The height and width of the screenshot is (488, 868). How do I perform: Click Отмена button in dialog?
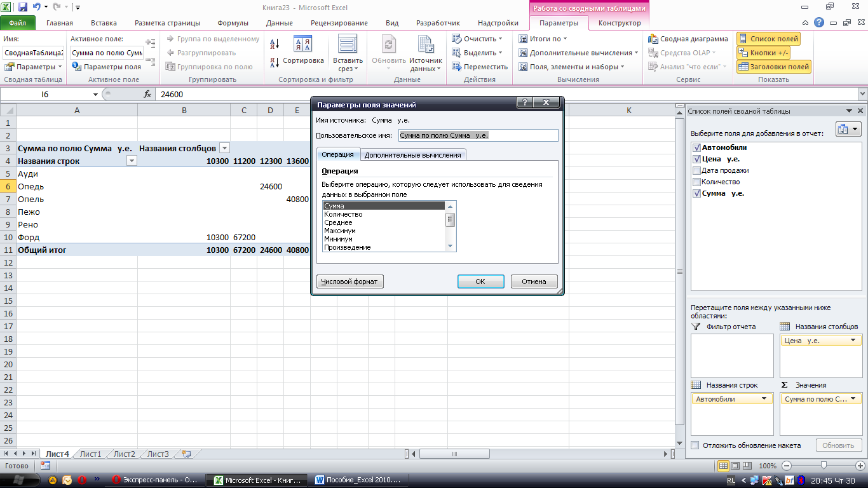coord(534,281)
